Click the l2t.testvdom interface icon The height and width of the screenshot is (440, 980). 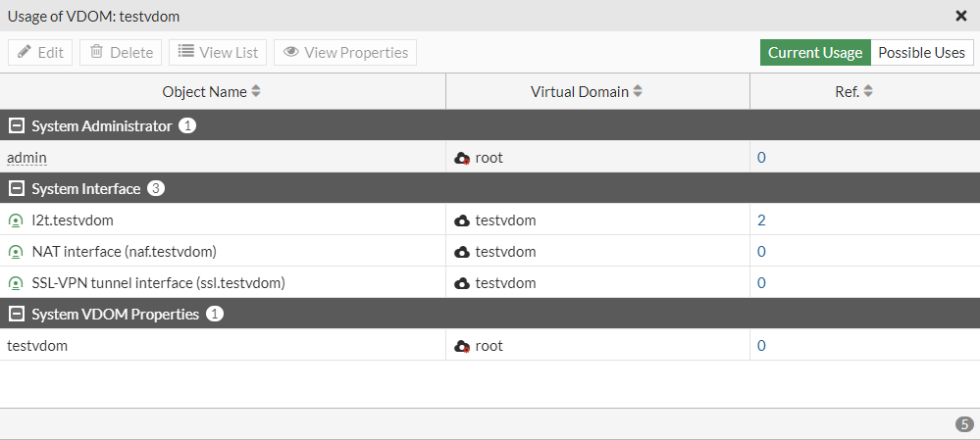click(x=16, y=220)
